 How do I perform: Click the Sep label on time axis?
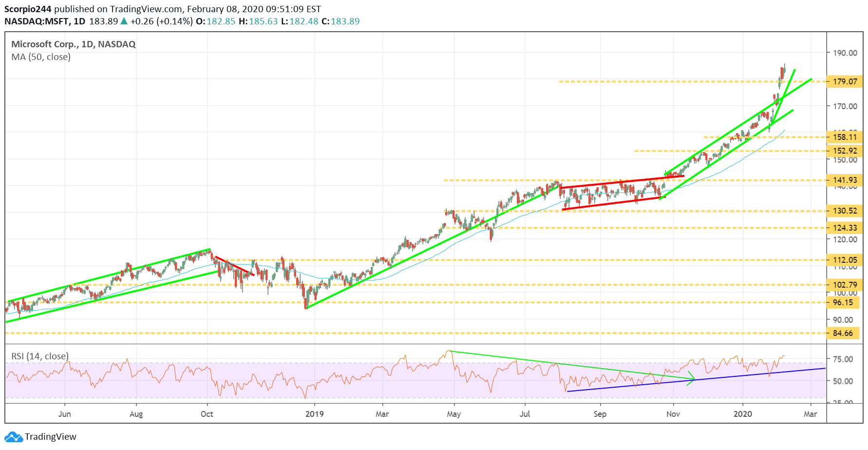tap(600, 414)
